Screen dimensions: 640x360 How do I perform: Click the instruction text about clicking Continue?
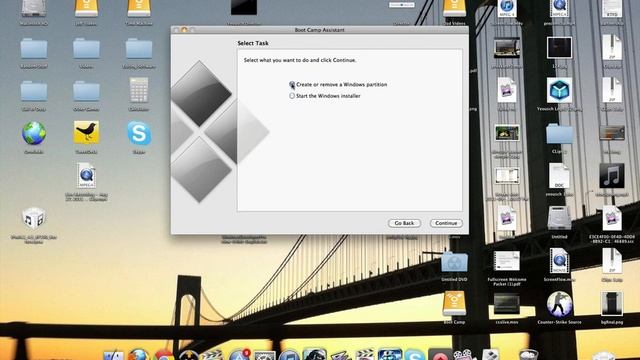300,60
